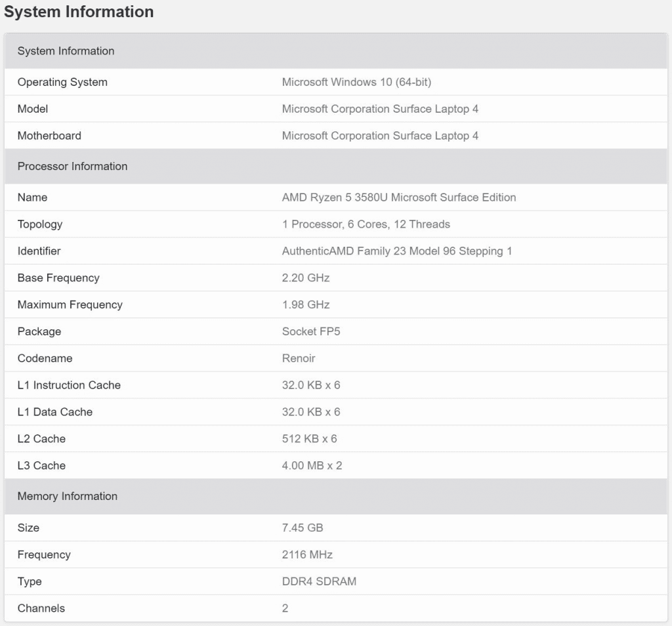Click the memory Frequency value 2116 MHz
This screenshot has width=672, height=626.
307,555
